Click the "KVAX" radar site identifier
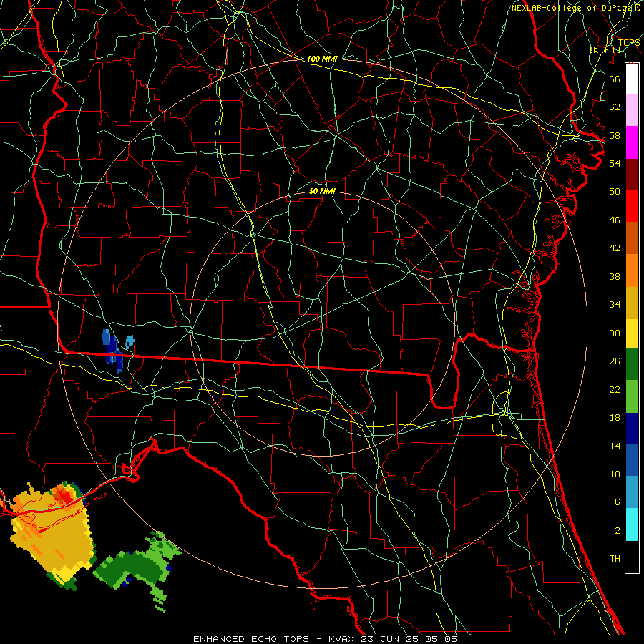644x644 pixels. click(x=343, y=639)
